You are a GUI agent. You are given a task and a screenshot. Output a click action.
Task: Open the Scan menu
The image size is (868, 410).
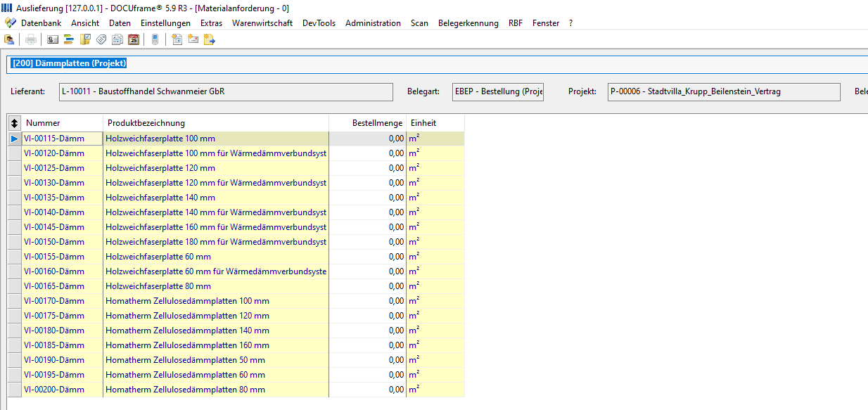[420, 23]
